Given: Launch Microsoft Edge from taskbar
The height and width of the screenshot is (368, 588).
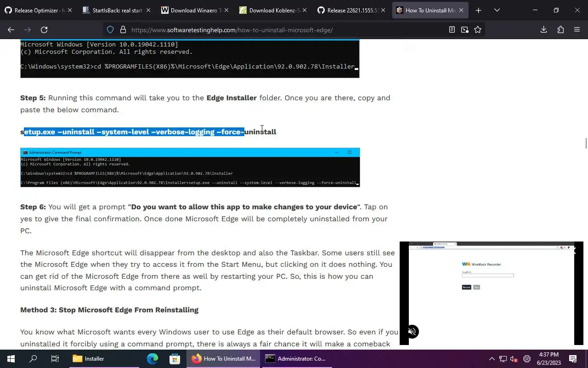Looking at the screenshot, I should coord(152,359).
